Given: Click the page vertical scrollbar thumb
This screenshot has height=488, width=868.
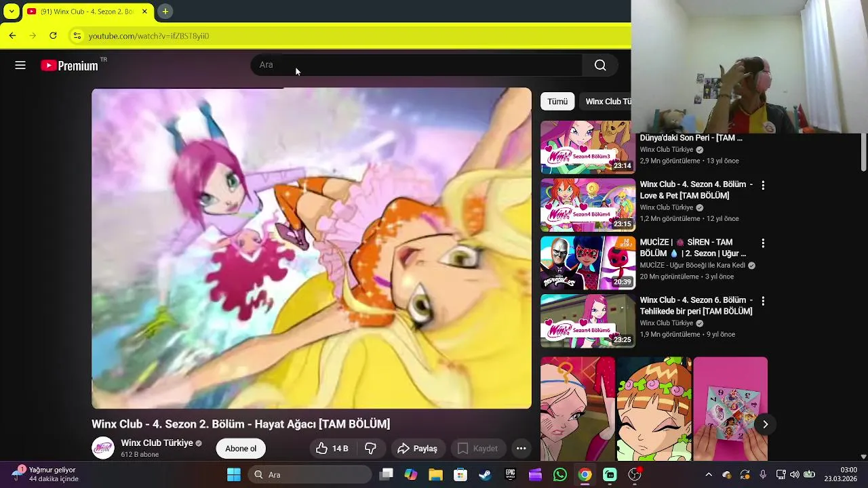Looking at the screenshot, I should pyautogui.click(x=863, y=152).
